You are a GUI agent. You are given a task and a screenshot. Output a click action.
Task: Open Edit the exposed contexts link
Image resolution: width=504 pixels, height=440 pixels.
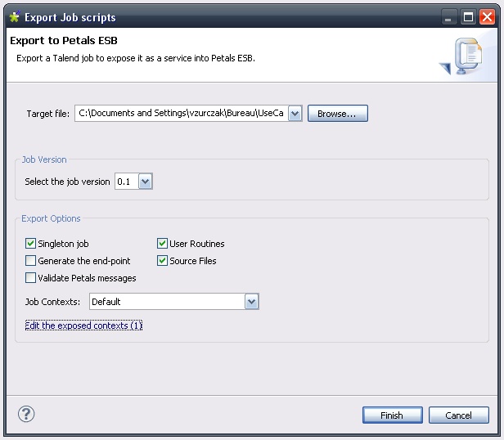click(x=83, y=326)
